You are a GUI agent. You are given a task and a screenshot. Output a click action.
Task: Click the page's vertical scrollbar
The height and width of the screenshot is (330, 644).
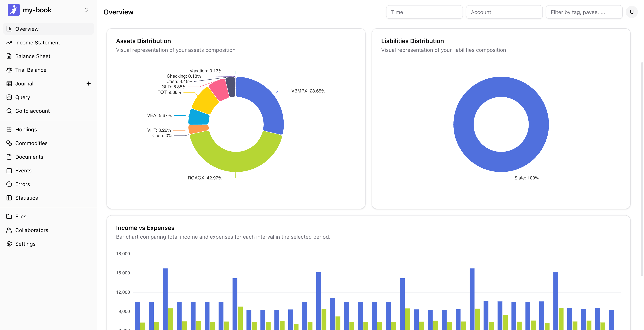(x=642, y=169)
